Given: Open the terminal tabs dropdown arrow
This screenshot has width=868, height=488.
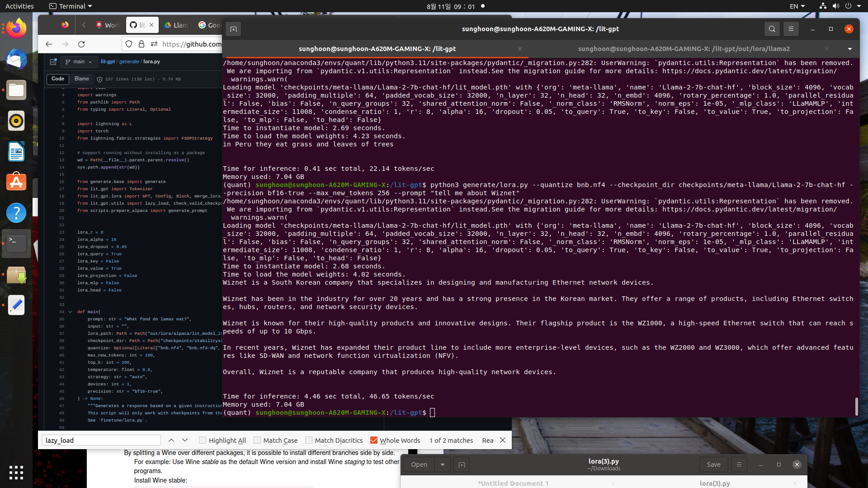Looking at the screenshot, I should (x=850, y=49).
